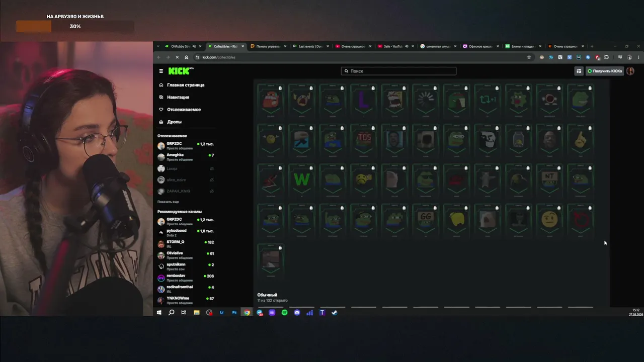Select the purple L emote card
The image size is (644, 362).
[364, 101]
